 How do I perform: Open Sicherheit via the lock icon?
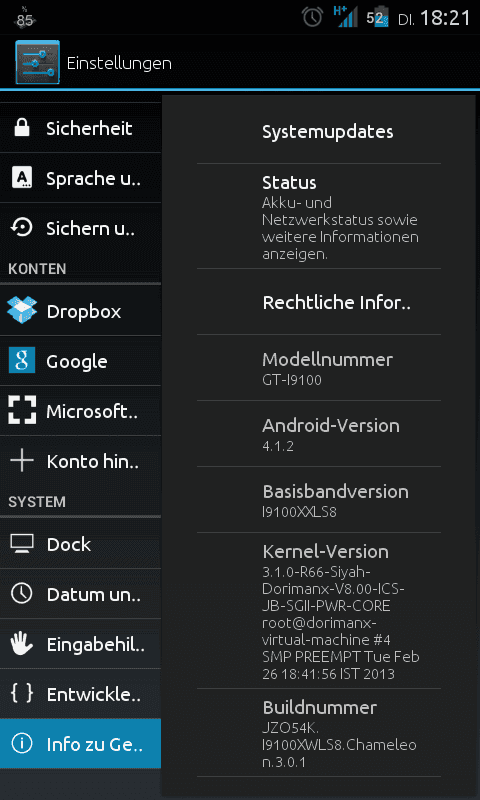(21, 128)
